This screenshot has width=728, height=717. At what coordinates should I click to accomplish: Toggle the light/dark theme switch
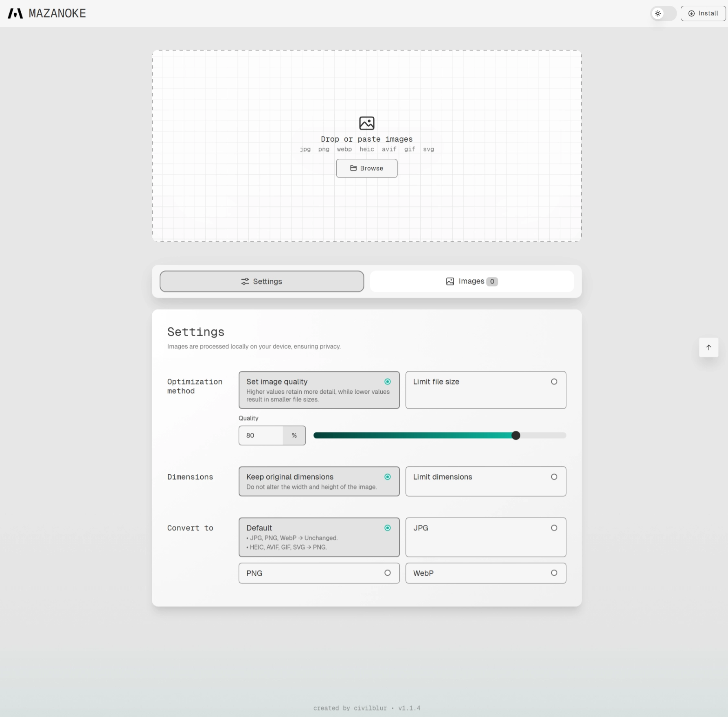pyautogui.click(x=663, y=13)
